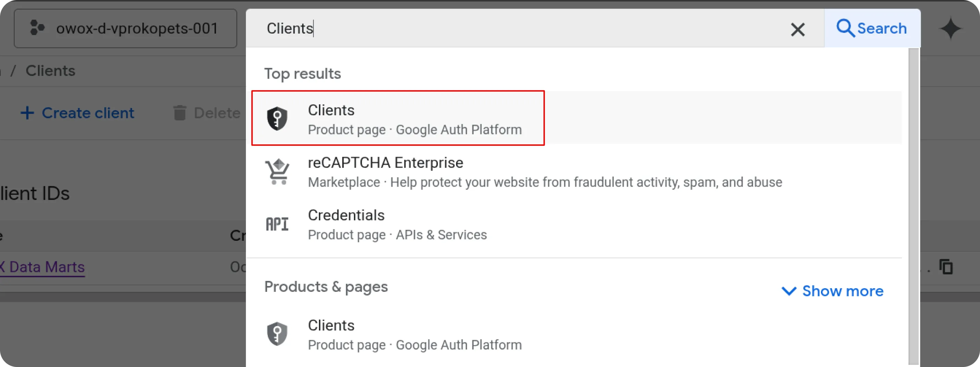Copy the Data Marts client ID using copy icon
980x367 pixels.
tap(946, 267)
